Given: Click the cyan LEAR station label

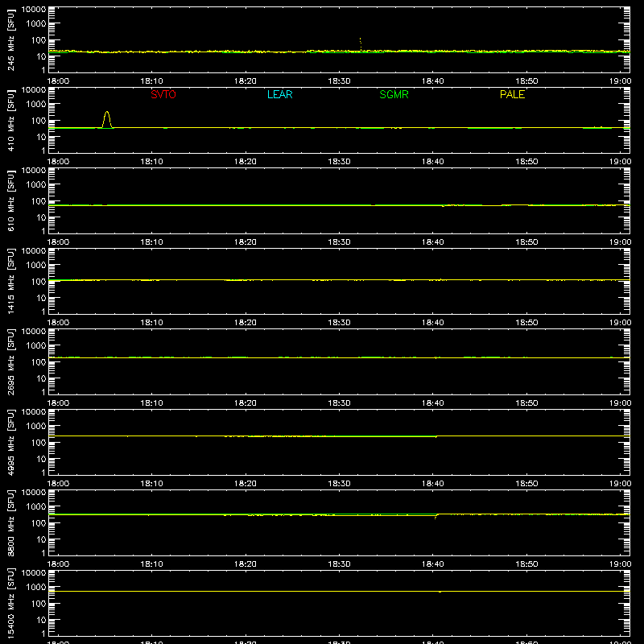Looking at the screenshot, I should coord(279,94).
